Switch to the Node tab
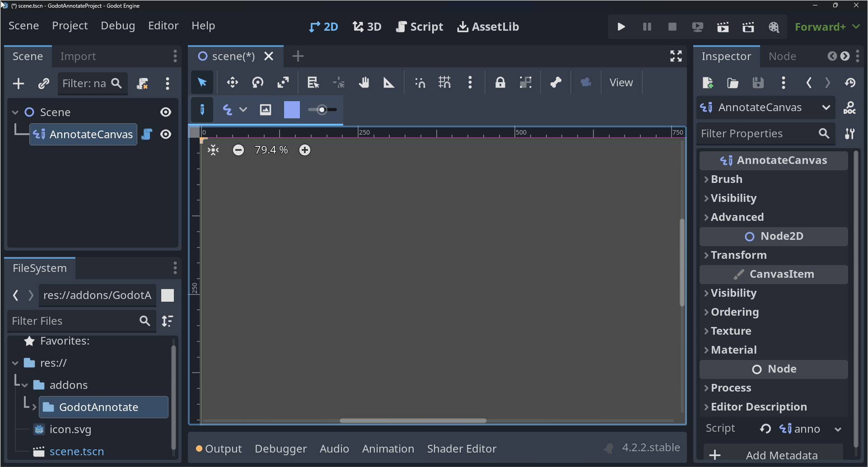The image size is (868, 467). pyautogui.click(x=782, y=56)
